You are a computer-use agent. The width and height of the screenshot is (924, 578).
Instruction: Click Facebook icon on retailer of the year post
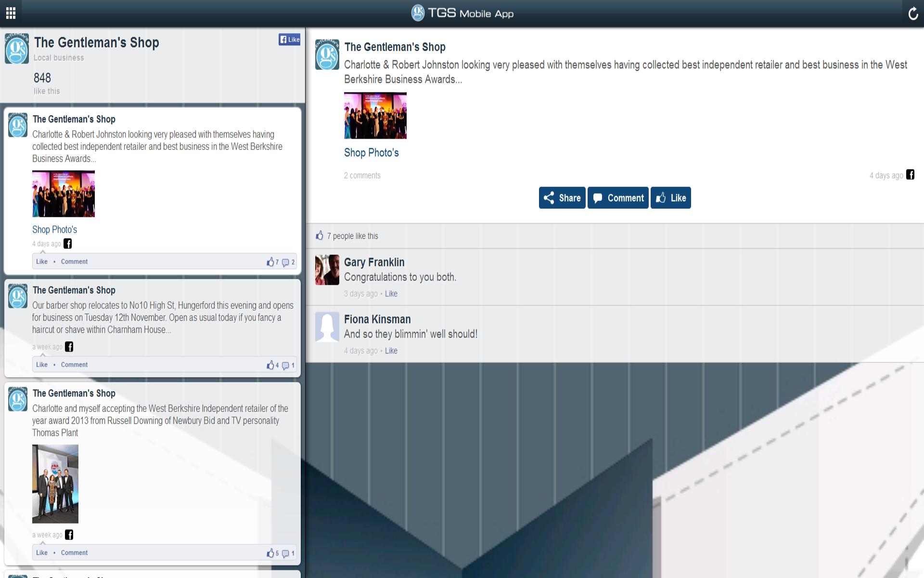pyautogui.click(x=69, y=535)
